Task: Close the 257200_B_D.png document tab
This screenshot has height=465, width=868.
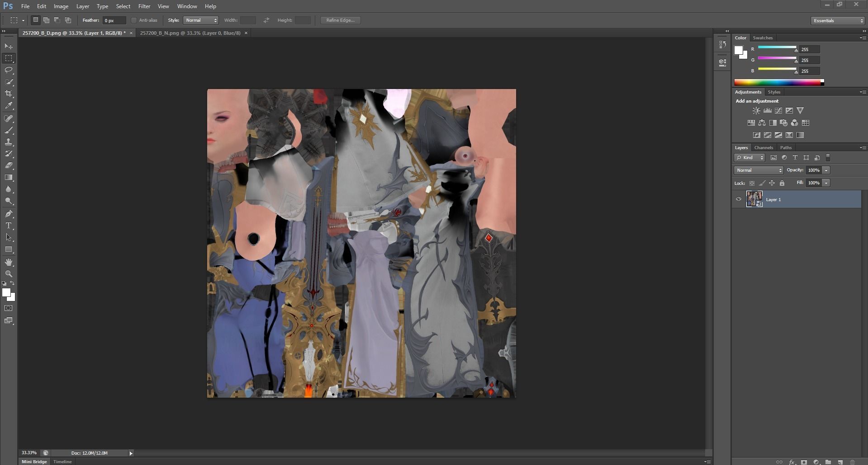Action: 131,33
